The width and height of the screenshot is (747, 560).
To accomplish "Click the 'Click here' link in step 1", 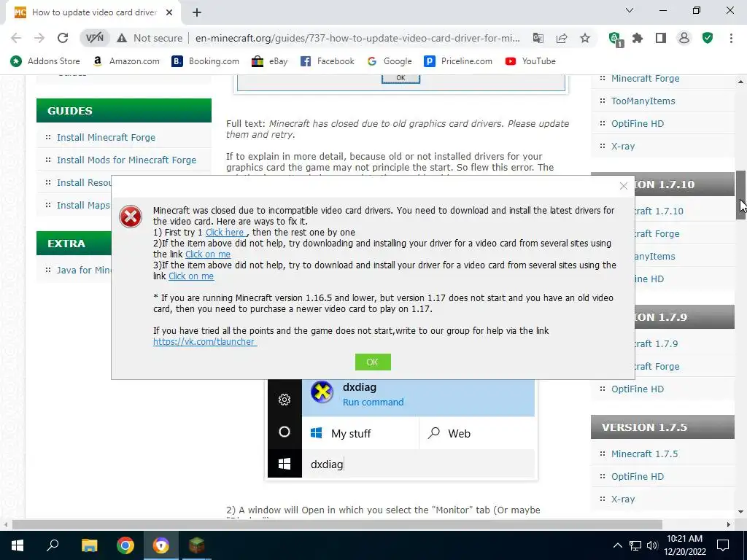I will [226, 233].
